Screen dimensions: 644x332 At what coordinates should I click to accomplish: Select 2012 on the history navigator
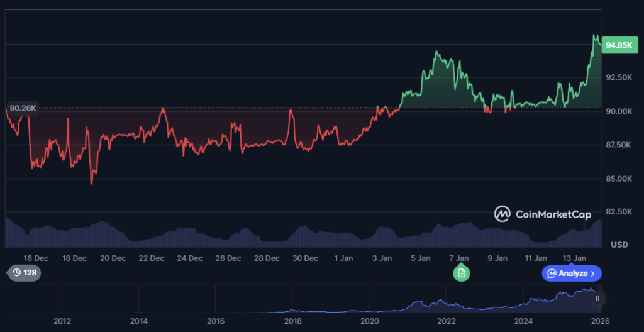pyautogui.click(x=62, y=321)
